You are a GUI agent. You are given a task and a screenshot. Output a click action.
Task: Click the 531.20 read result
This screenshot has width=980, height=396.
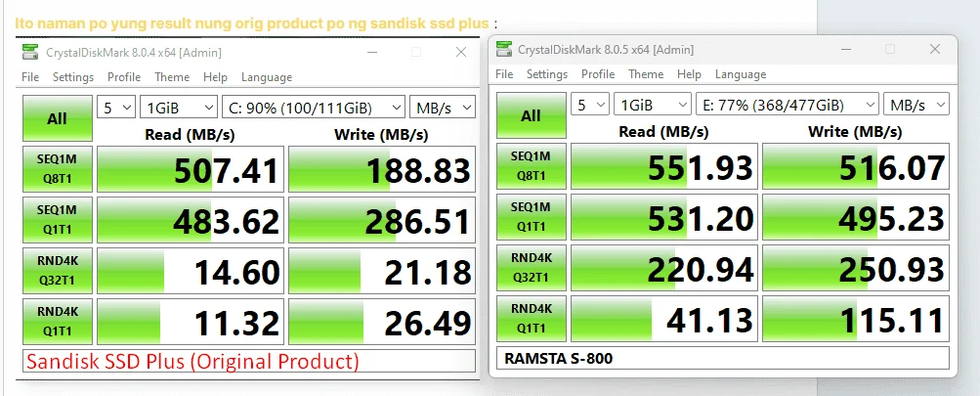pyautogui.click(x=664, y=217)
